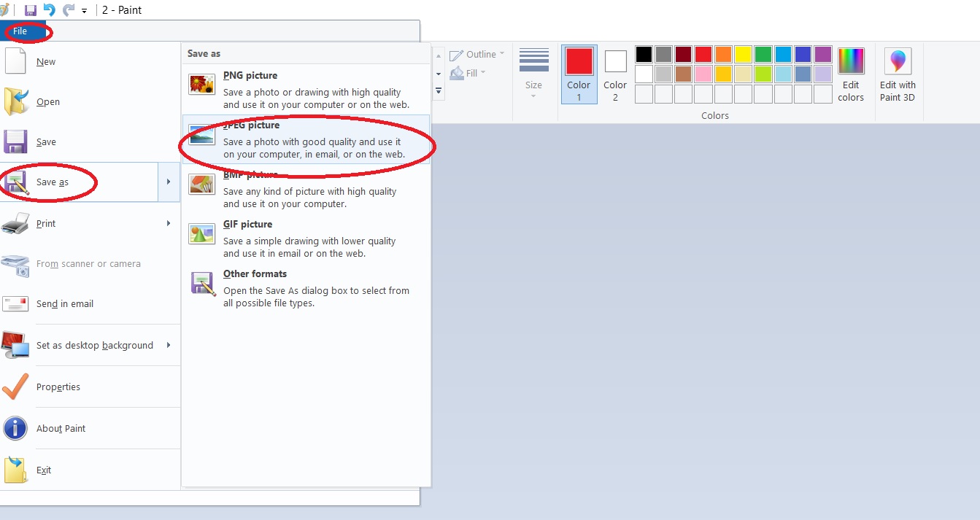Screen dimensions: 980x520
Task: Open the Size line thickness dropdown
Action: 533,74
